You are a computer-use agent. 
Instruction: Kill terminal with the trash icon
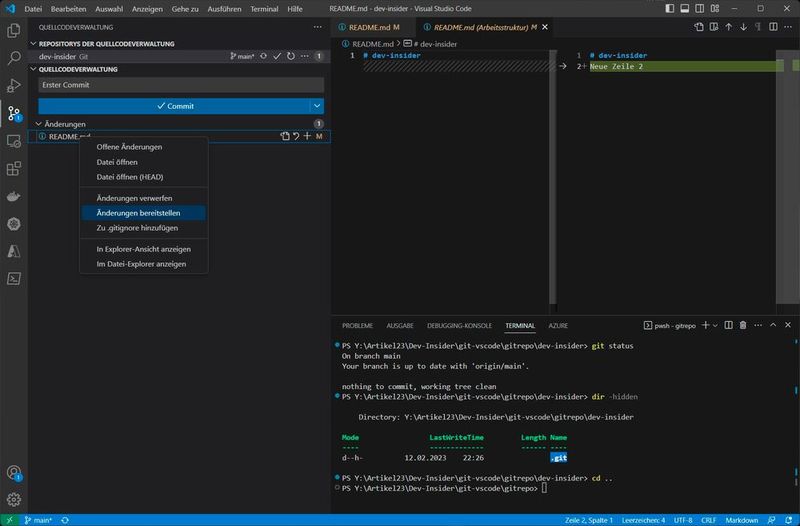(743, 325)
